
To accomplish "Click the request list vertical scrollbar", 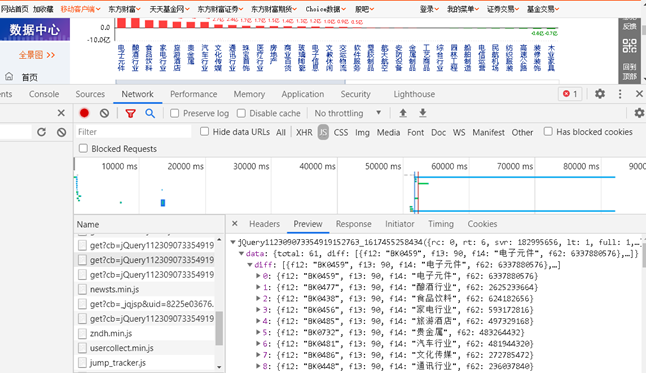I will click(219, 328).
